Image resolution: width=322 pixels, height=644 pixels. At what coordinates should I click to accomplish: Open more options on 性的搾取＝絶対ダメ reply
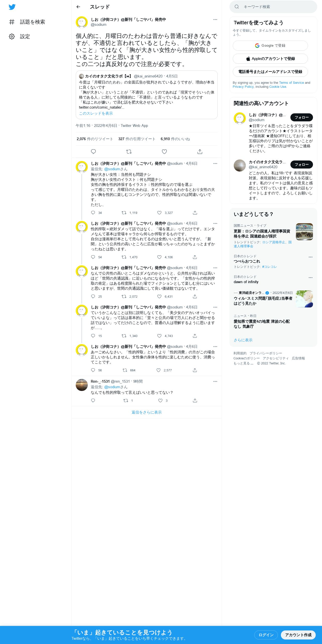(215, 223)
